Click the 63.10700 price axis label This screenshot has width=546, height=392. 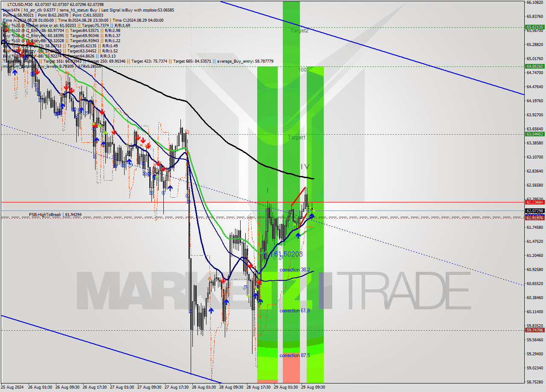(534, 157)
